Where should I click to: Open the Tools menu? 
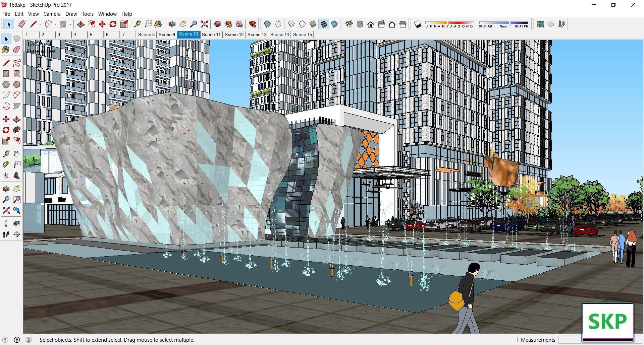(x=88, y=14)
